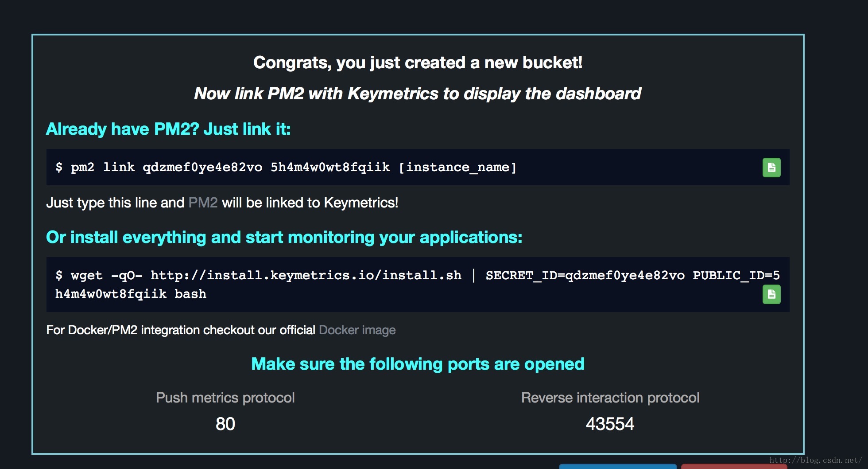The height and width of the screenshot is (469, 868).
Task: Click 'Or install everything' heading
Action: coord(284,238)
